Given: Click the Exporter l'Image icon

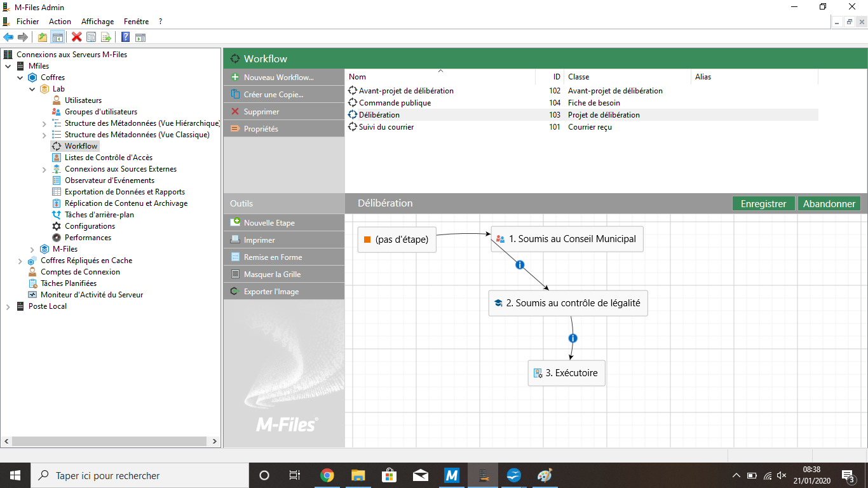Looking at the screenshot, I should point(235,291).
